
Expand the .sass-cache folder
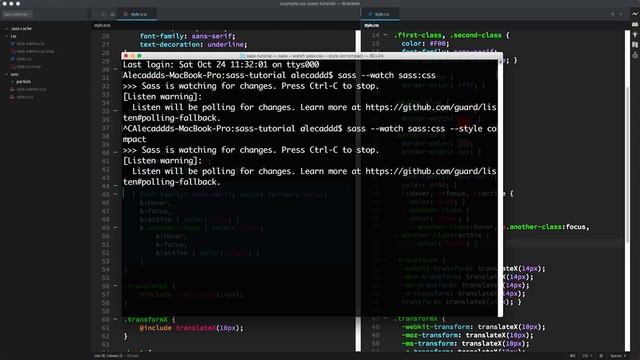pyautogui.click(x=7, y=29)
